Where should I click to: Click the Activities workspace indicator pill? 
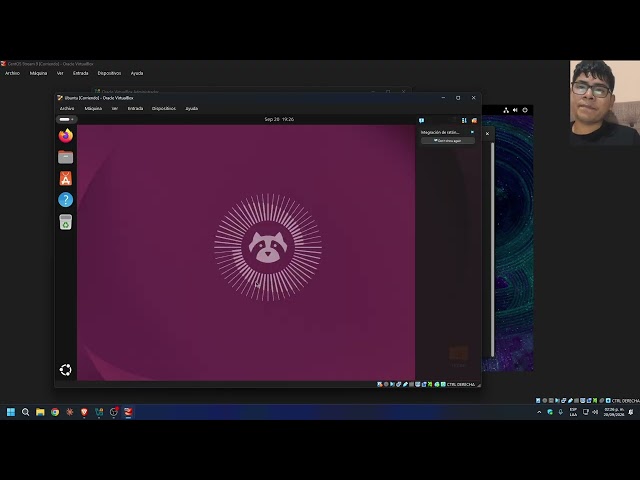pos(66,120)
